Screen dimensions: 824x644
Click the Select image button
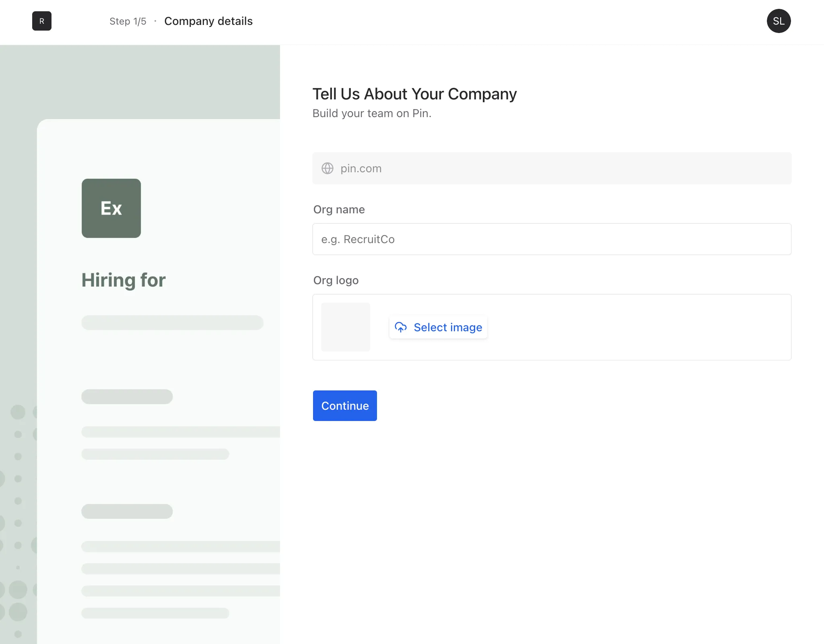[438, 327]
